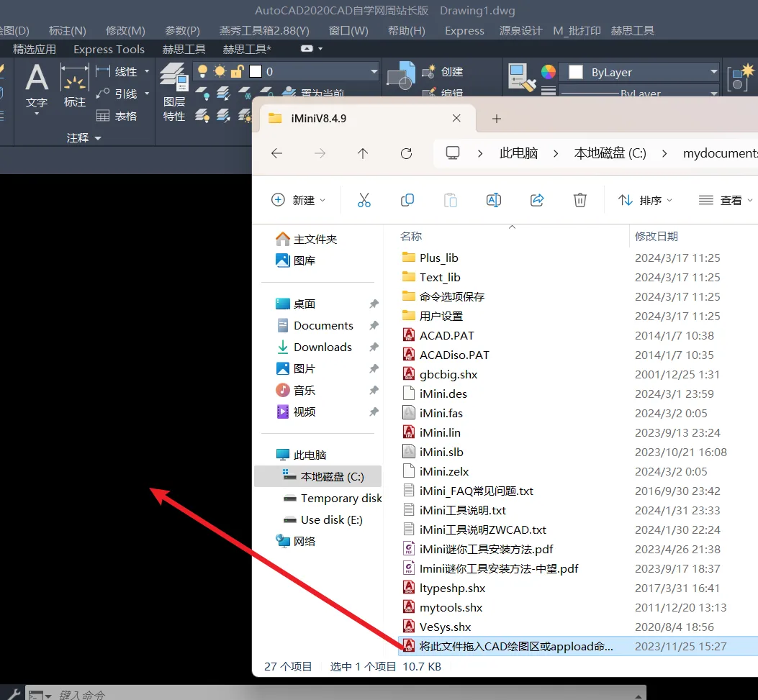Go up one folder level in Explorer
Screen dimensions: 758x700
click(x=363, y=154)
